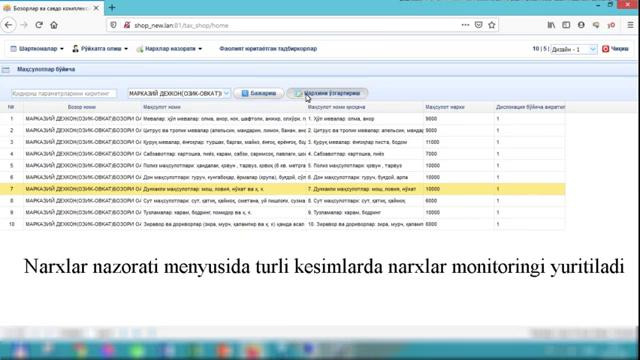
Task: Open Фаолият юритаётган тадбиркорлар link
Action: coord(268,49)
